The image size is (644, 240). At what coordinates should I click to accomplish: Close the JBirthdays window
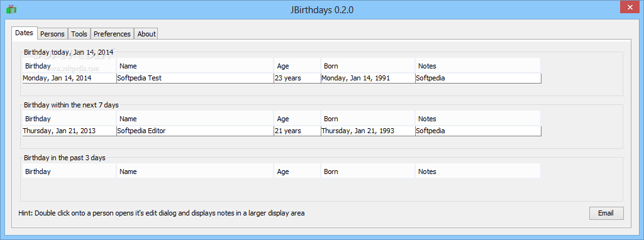629,7
